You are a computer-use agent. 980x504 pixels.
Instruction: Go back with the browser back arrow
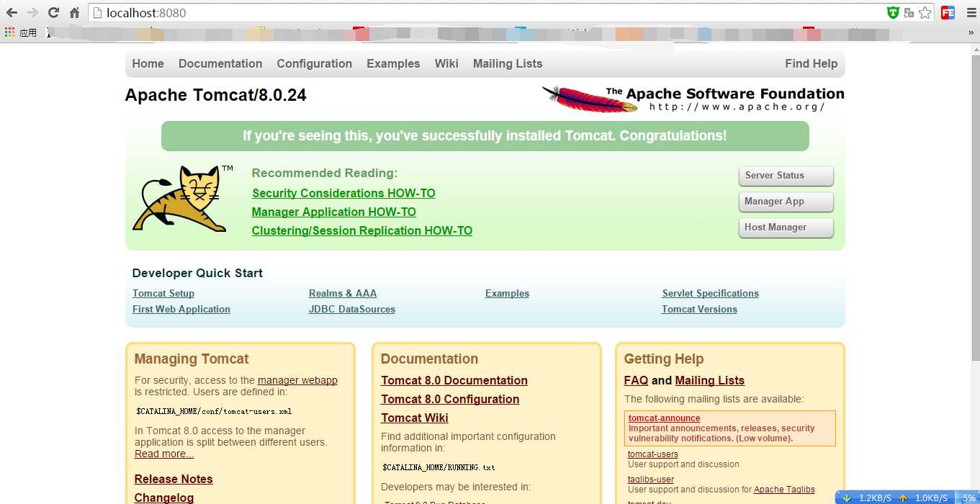[x=12, y=12]
